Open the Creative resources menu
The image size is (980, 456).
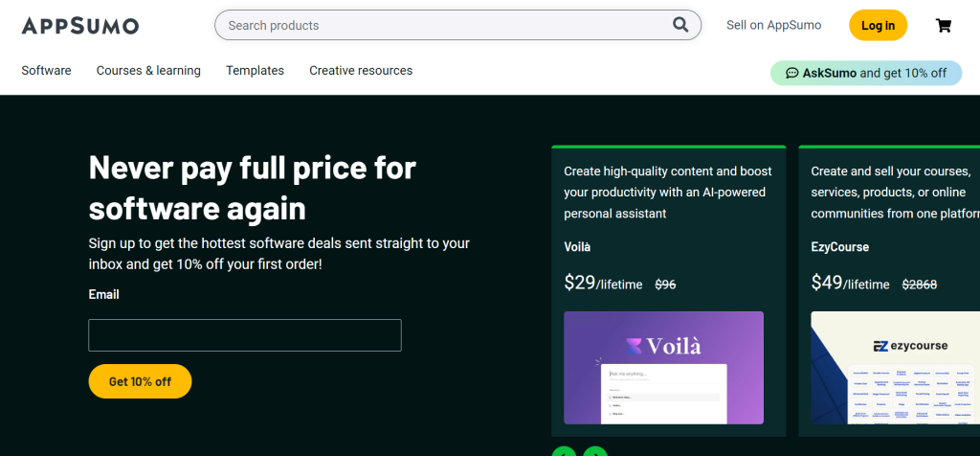[x=361, y=71]
